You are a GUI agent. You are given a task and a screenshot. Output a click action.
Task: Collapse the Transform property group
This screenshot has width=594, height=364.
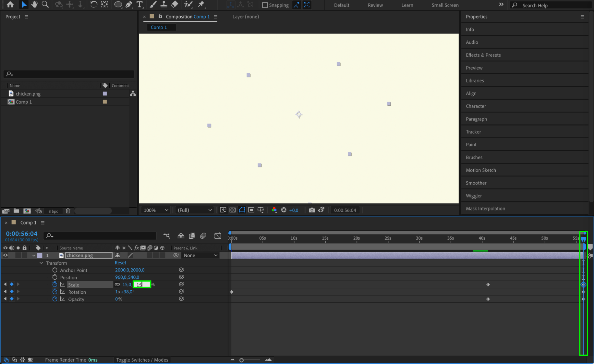click(41, 263)
